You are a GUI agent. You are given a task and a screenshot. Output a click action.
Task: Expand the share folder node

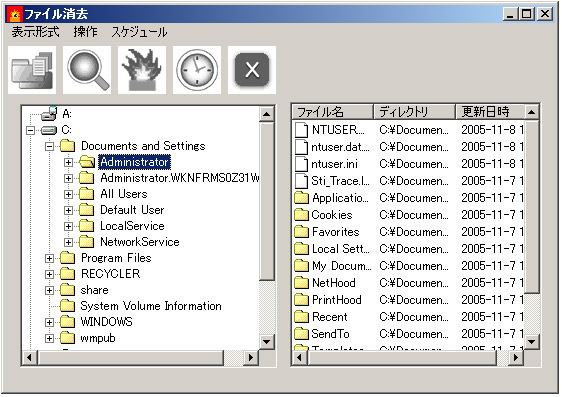coord(49,290)
